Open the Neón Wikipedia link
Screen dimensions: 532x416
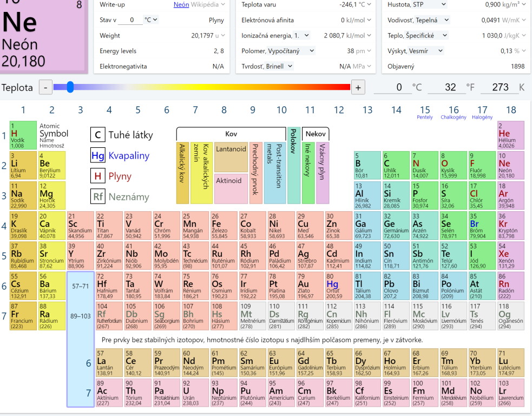click(181, 4)
